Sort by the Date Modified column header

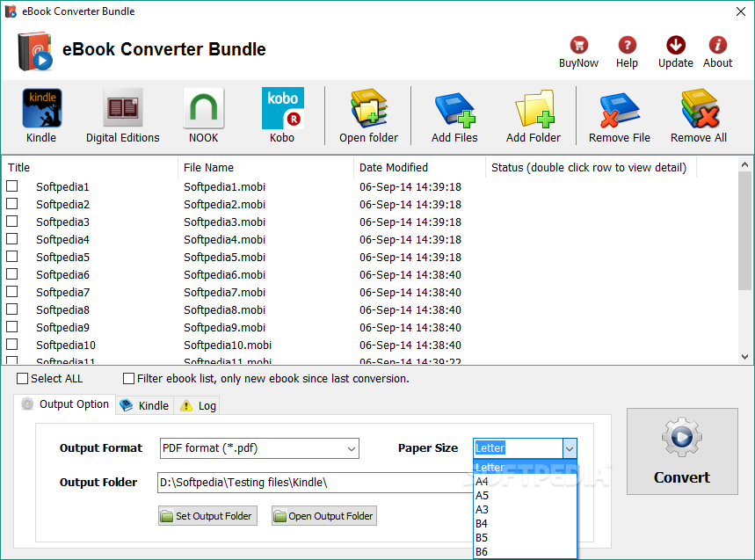click(419, 167)
